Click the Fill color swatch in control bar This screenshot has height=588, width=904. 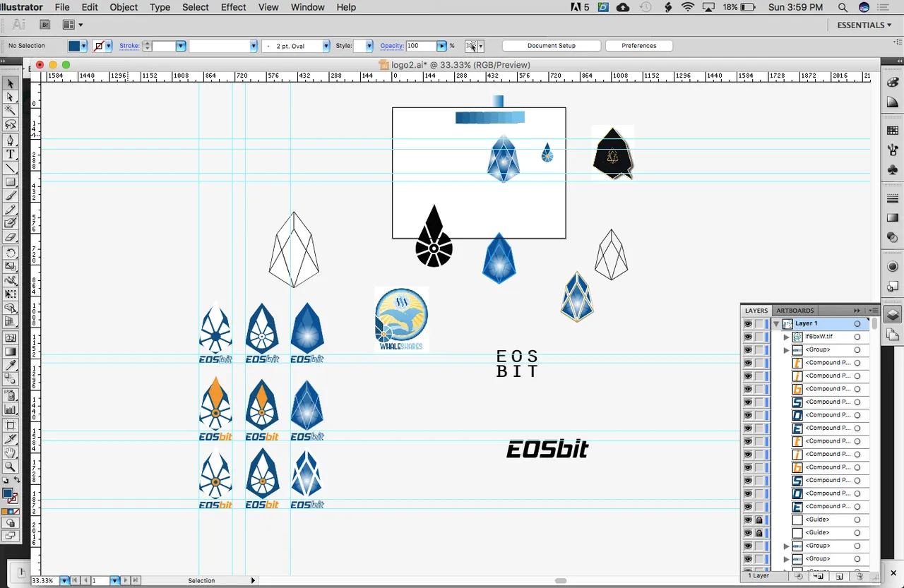pyautogui.click(x=74, y=46)
